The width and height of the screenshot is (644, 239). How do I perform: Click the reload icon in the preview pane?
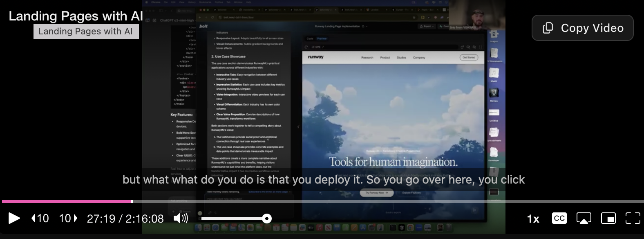click(306, 47)
